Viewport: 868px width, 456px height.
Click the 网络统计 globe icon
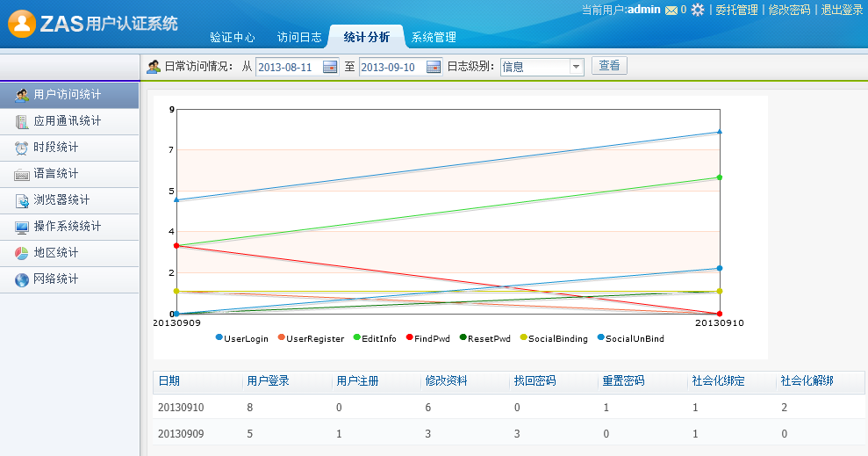pos(22,279)
